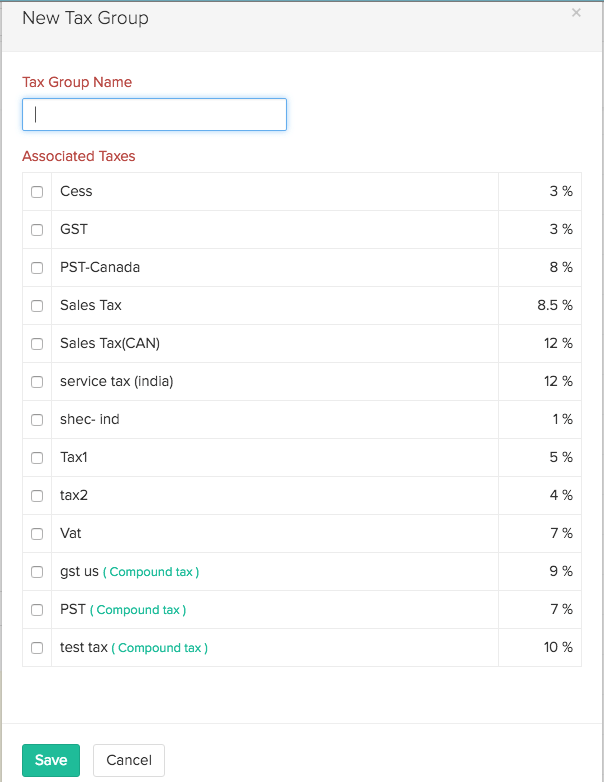
Task: Click the Vat row label
Action: 71,533
